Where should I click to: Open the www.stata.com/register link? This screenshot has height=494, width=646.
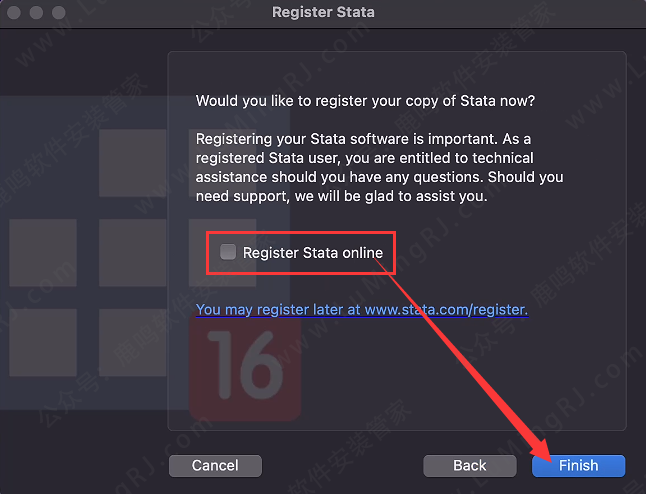pyautogui.click(x=445, y=310)
